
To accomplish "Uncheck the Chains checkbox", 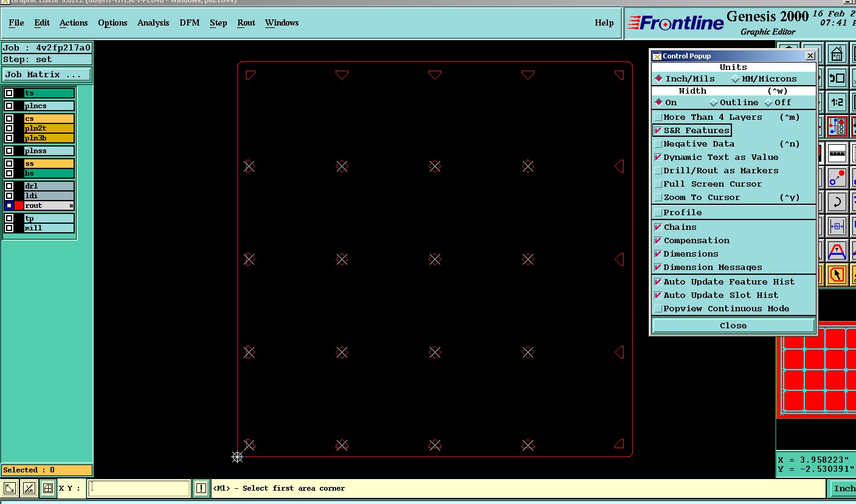I will (658, 227).
